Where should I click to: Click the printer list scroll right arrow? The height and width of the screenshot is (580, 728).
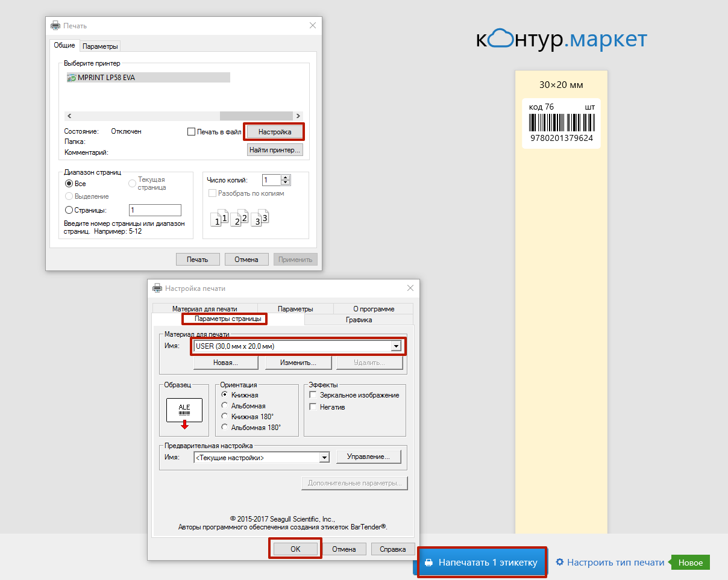(x=298, y=116)
